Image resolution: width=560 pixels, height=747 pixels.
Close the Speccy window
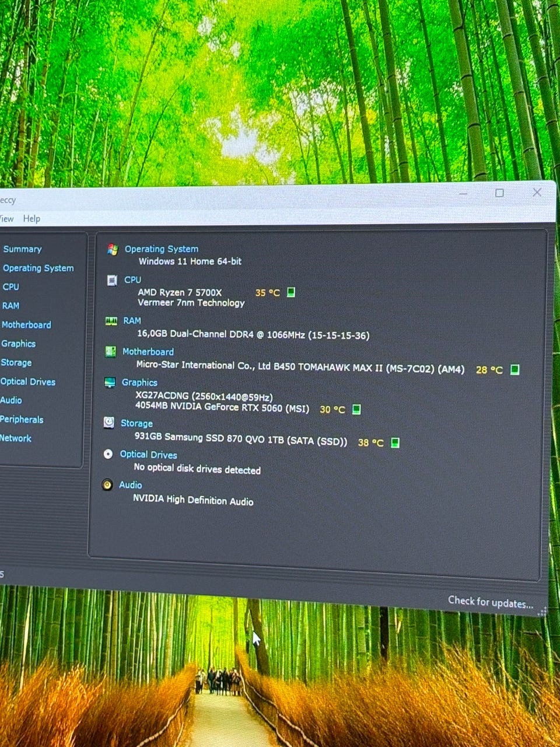pos(537,192)
